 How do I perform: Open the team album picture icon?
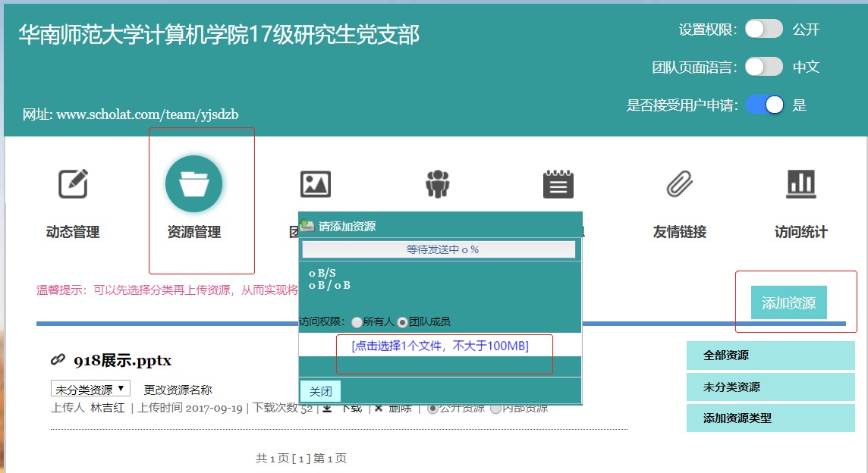[316, 184]
